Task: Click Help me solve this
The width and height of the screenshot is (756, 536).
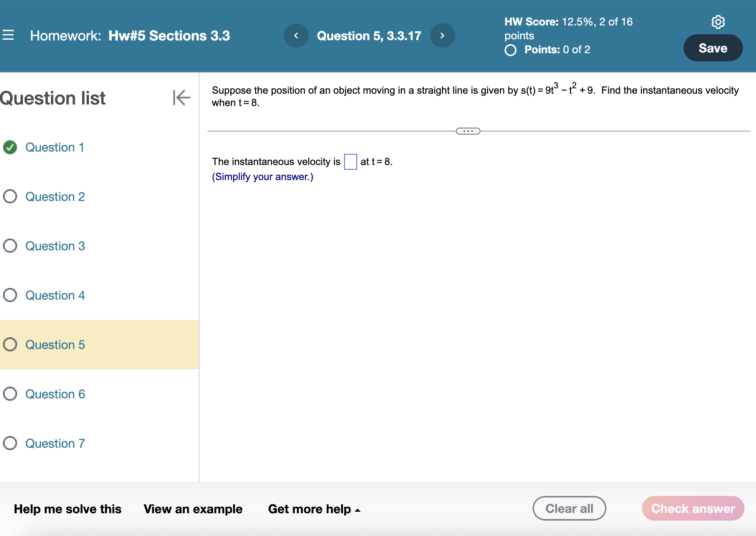Action: (x=67, y=509)
